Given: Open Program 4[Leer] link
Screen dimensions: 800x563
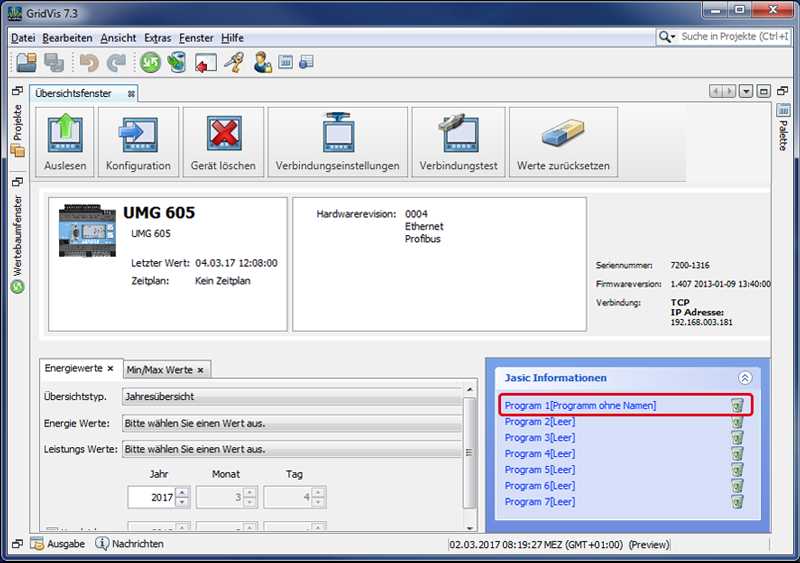Looking at the screenshot, I should point(540,454).
